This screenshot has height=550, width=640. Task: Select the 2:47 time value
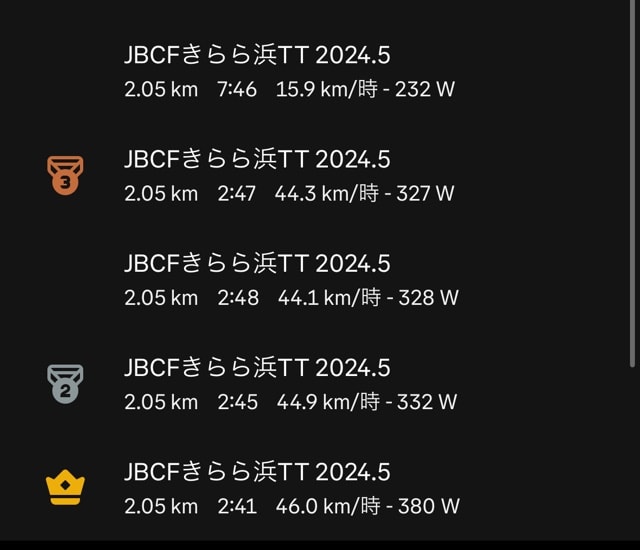[236, 193]
